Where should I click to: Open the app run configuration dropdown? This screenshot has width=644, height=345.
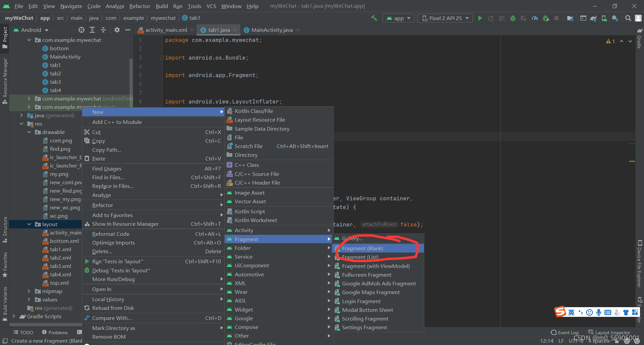(398, 18)
